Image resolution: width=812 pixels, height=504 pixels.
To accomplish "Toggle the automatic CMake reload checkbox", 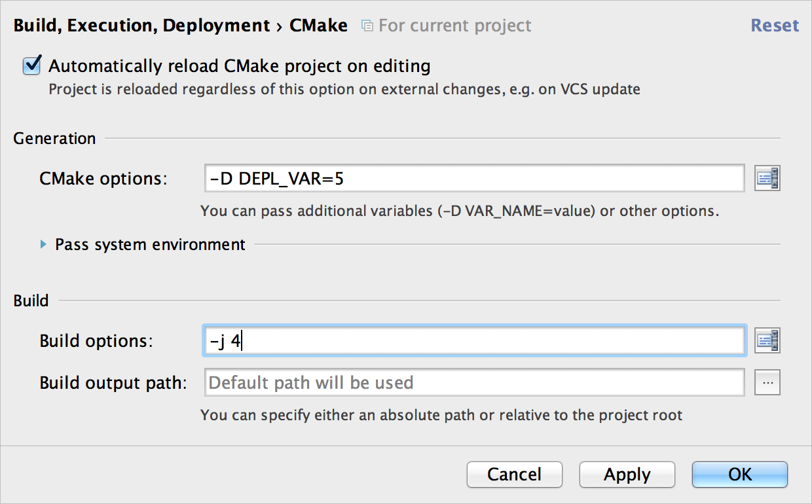I will [x=31, y=65].
